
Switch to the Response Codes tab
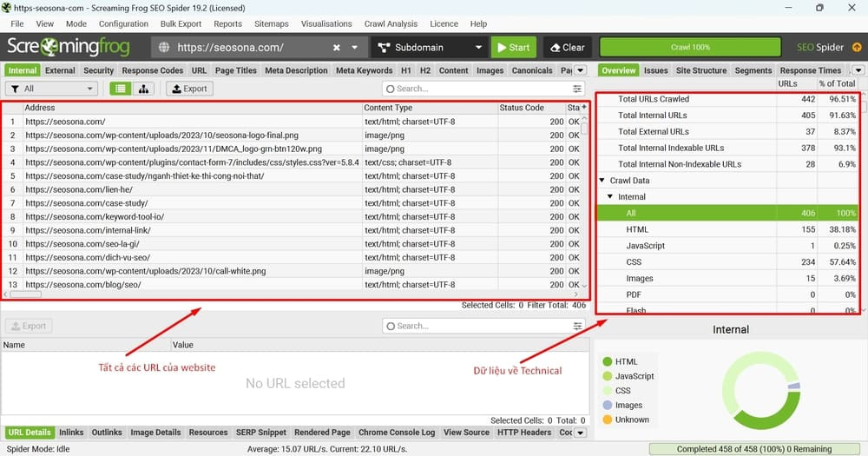tap(152, 70)
